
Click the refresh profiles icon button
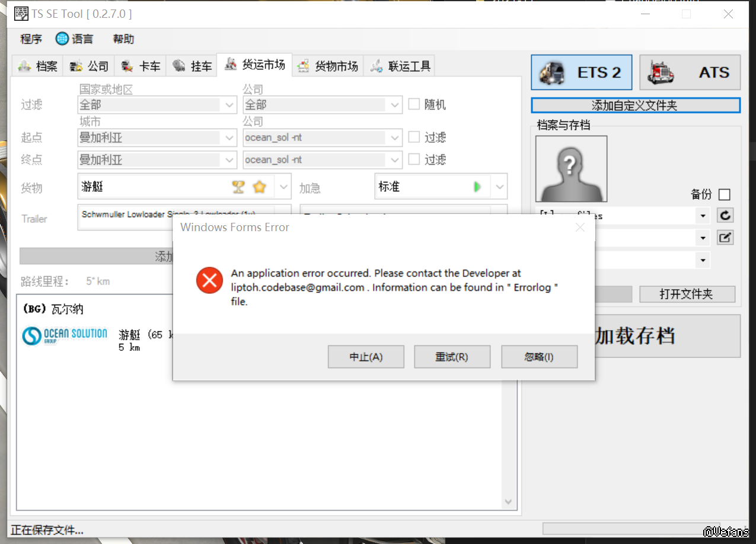pos(725,215)
